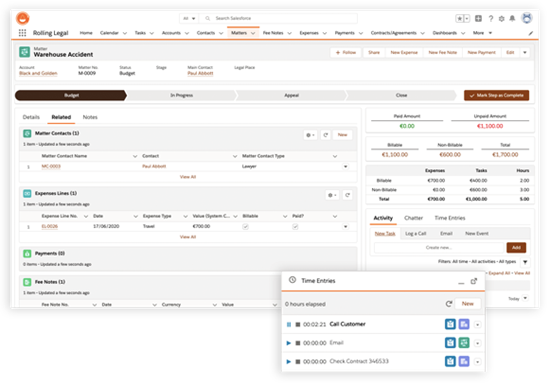Open row actions for MC-0003
This screenshot has height=386, width=550.
346,167
